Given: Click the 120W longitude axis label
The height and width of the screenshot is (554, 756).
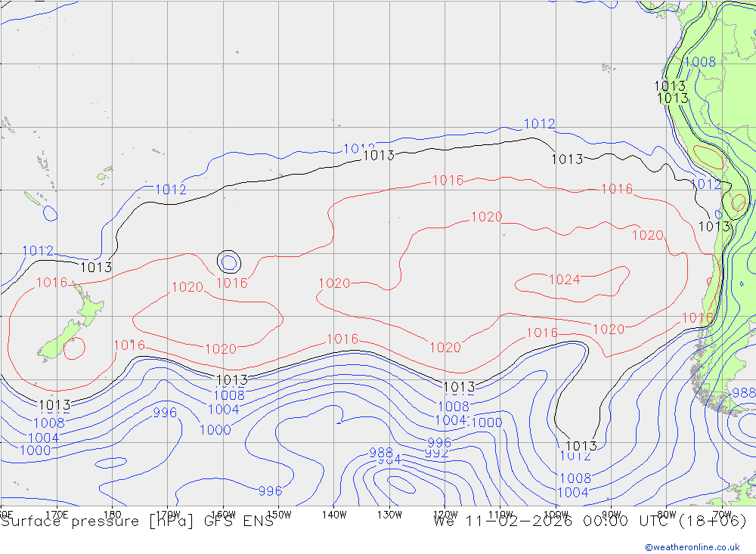Looking at the screenshot, I should click(445, 515).
